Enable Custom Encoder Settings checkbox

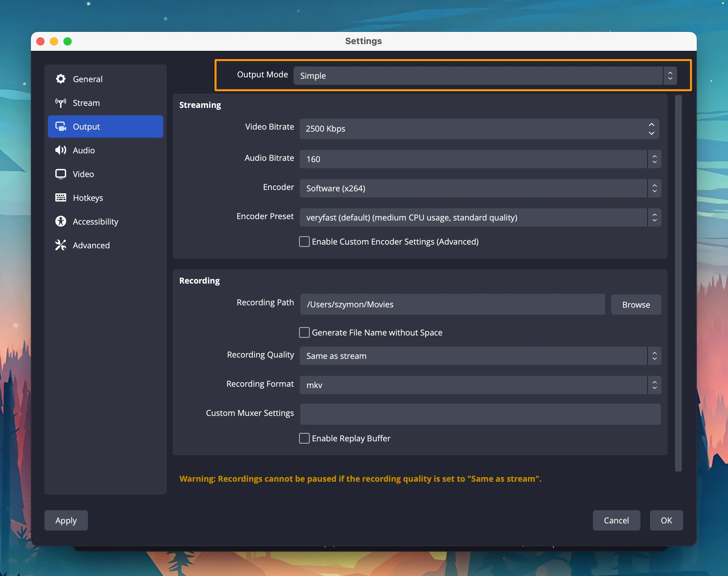coord(304,242)
